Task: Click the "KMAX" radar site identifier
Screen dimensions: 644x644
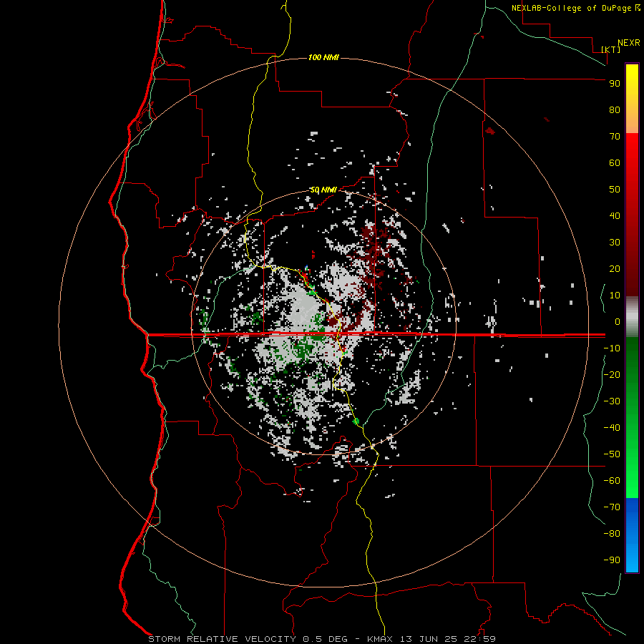Action: pos(379,639)
